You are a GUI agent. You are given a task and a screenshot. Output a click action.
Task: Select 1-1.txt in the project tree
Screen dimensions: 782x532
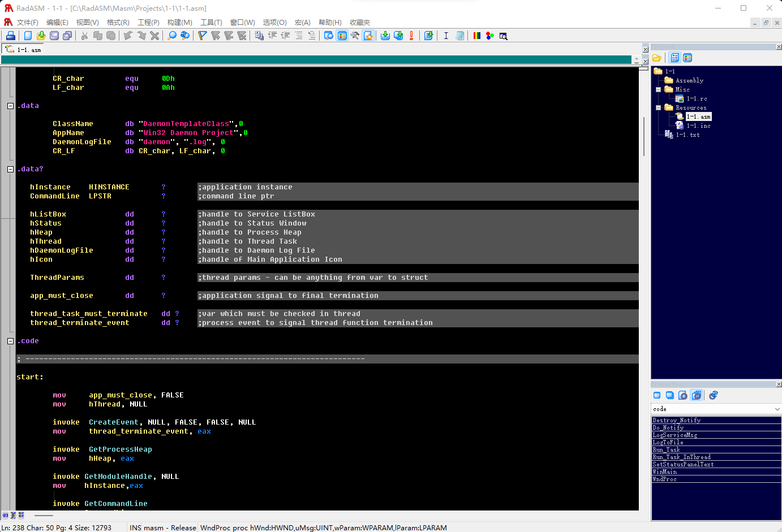(x=688, y=135)
